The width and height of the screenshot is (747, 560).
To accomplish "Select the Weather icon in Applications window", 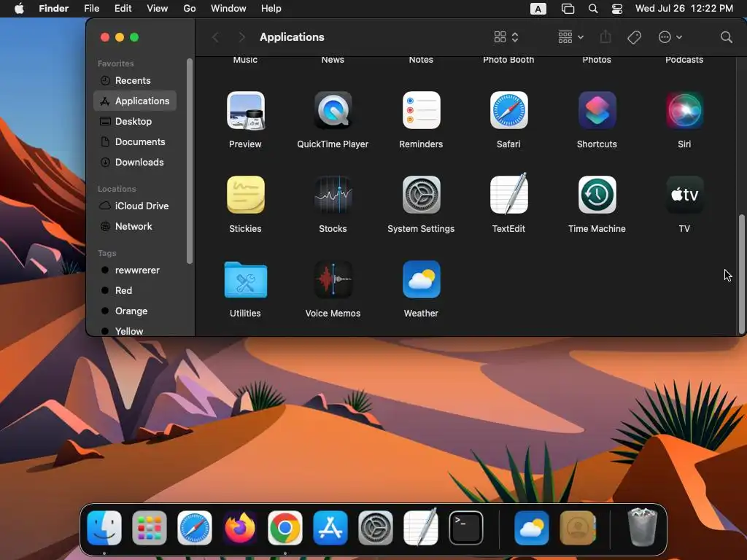I will pyautogui.click(x=421, y=279).
